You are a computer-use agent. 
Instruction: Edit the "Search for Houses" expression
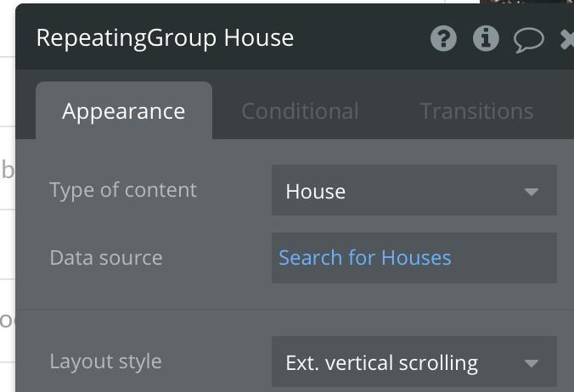365,258
